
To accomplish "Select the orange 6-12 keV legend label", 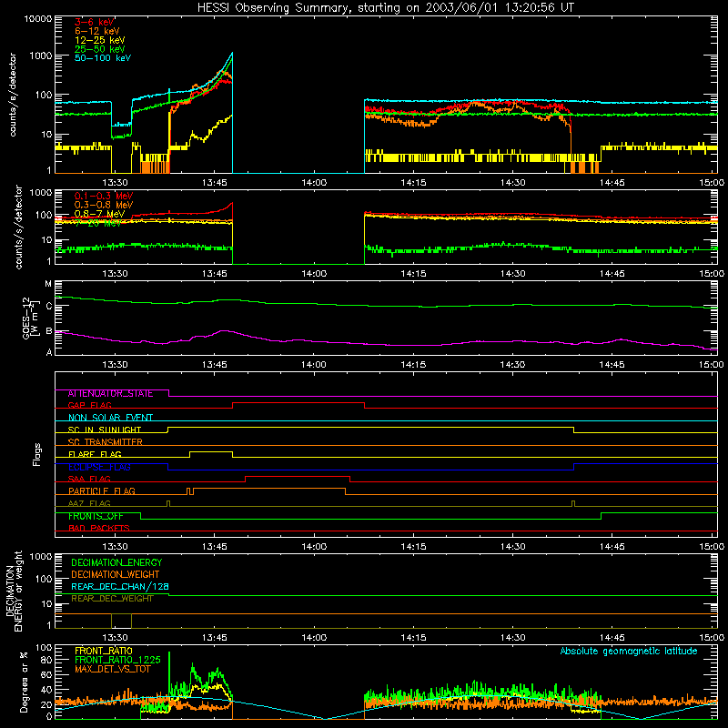I will pyautogui.click(x=97, y=31).
